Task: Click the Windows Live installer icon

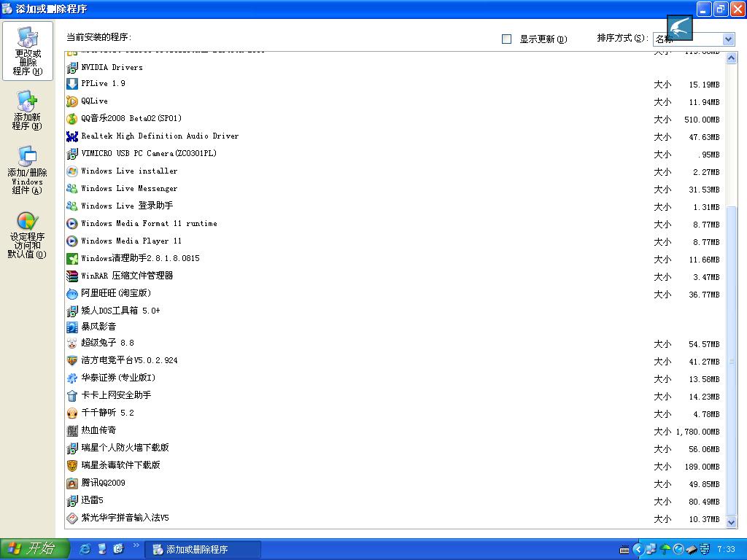Action: click(72, 171)
